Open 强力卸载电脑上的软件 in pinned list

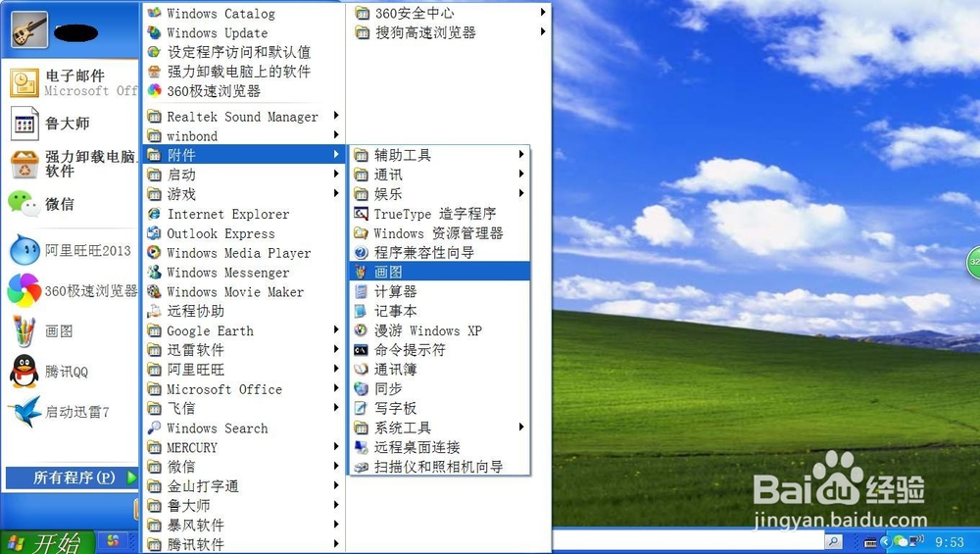point(72,164)
